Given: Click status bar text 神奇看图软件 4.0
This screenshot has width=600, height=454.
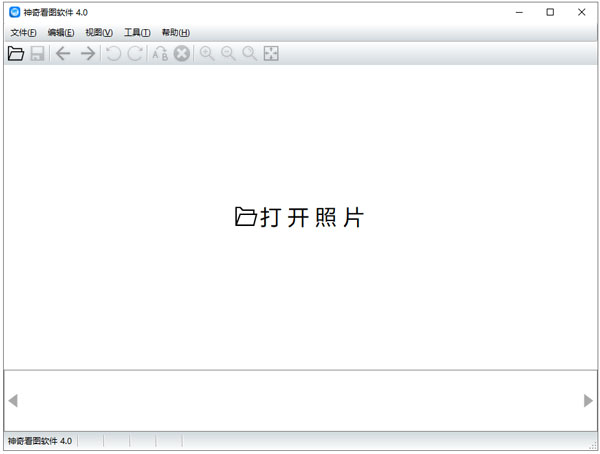Looking at the screenshot, I should 40,441.
